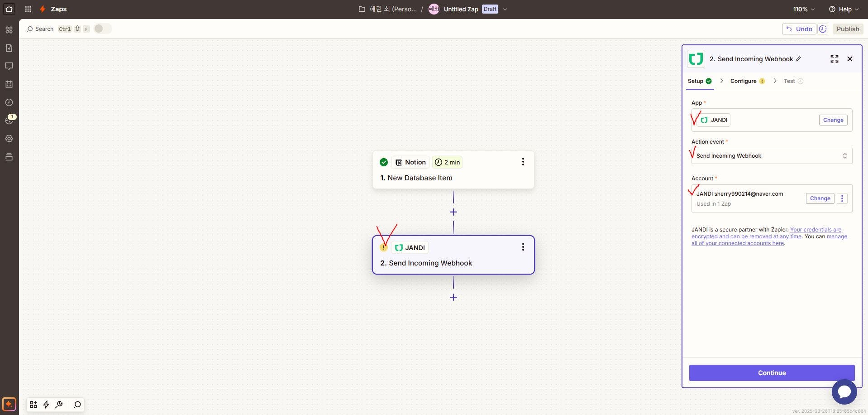Expand chevron next to Draft badge
Viewport: 868px width, 415px height.
click(x=505, y=9)
